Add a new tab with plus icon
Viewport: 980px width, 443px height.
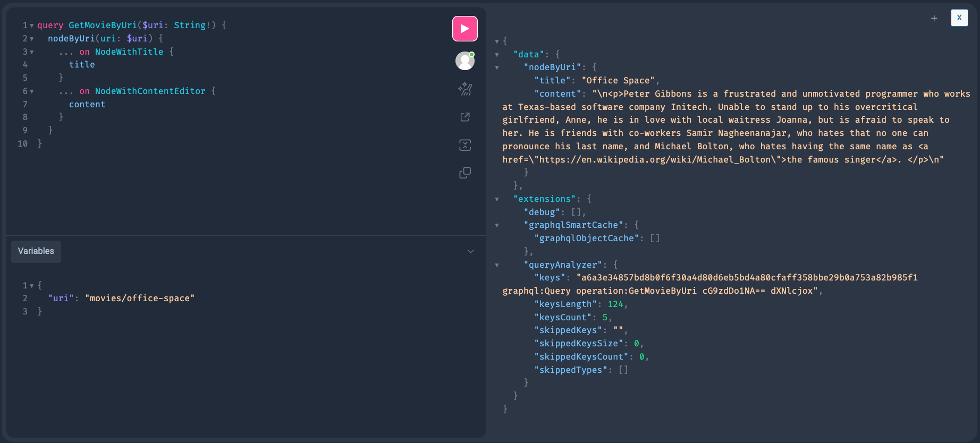[x=934, y=18]
